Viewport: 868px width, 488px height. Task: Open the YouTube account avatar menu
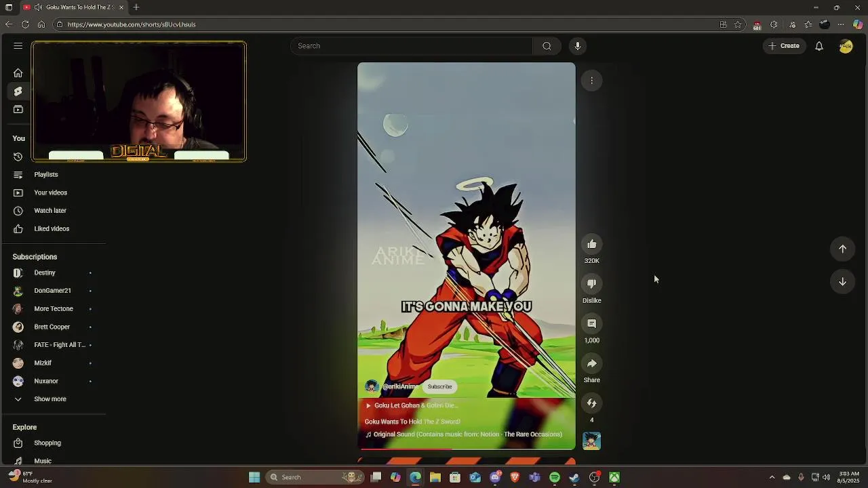click(846, 46)
